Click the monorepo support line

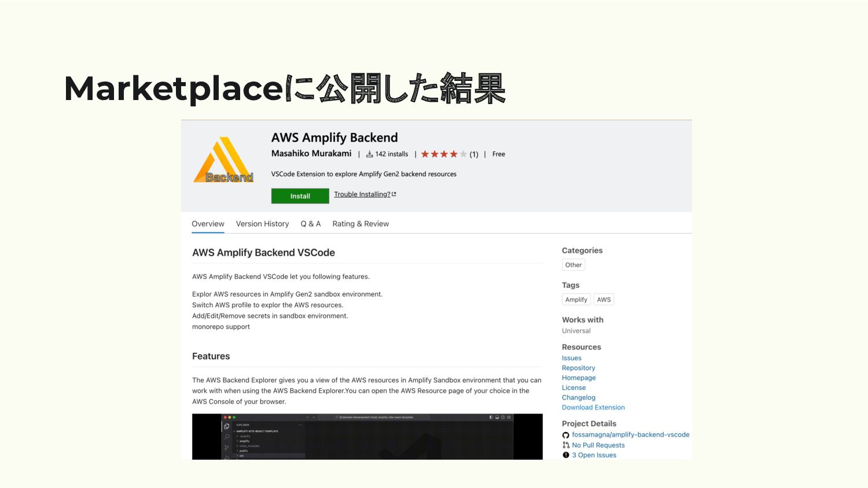point(221,327)
